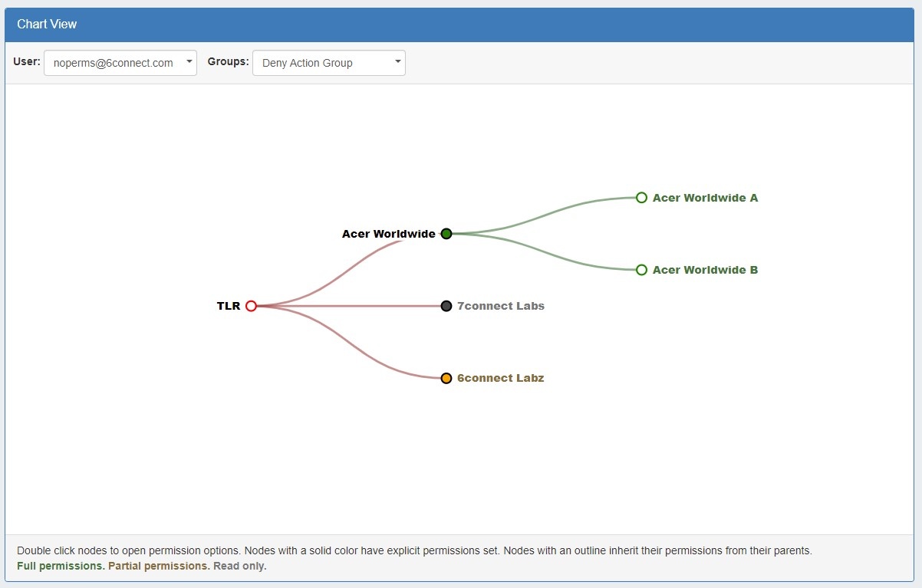Select the dark gray 7connect Labs node
Viewport: 922px width, 588px height.
click(x=446, y=306)
